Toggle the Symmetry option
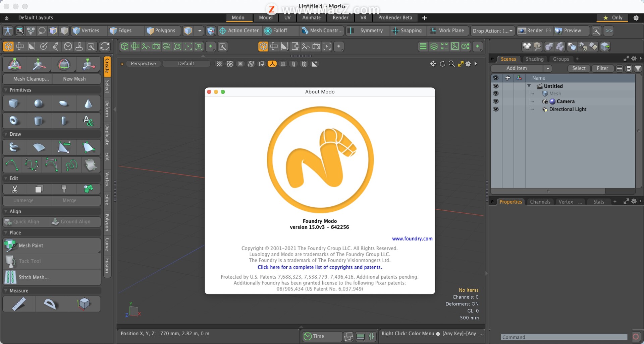This screenshot has width=644, height=344. coord(367,30)
